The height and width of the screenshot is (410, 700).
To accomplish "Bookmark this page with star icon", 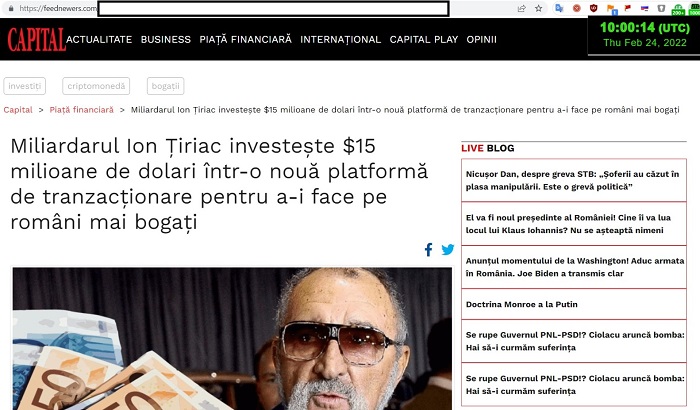I will tap(539, 8).
